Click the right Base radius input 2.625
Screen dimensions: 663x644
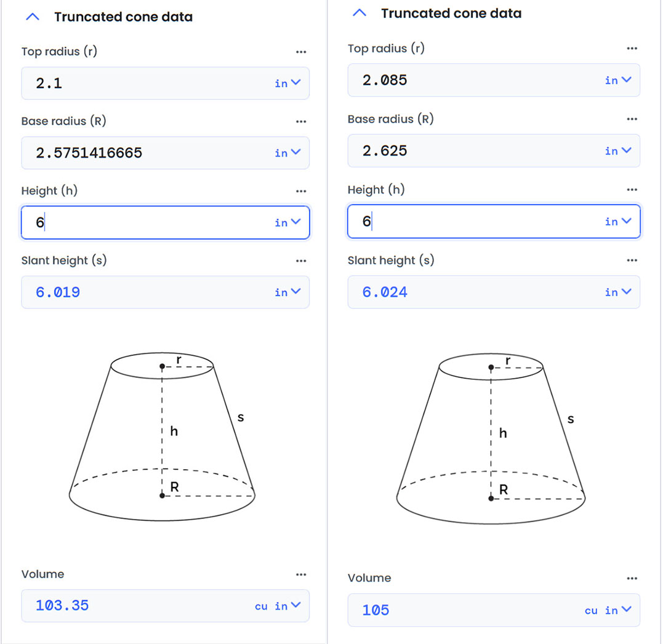click(x=474, y=151)
